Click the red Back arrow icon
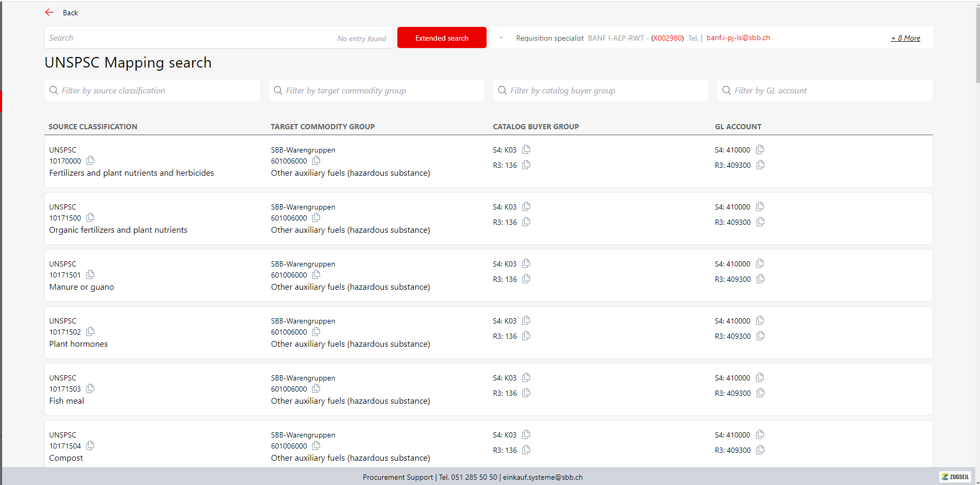The width and height of the screenshot is (980, 485). point(50,12)
